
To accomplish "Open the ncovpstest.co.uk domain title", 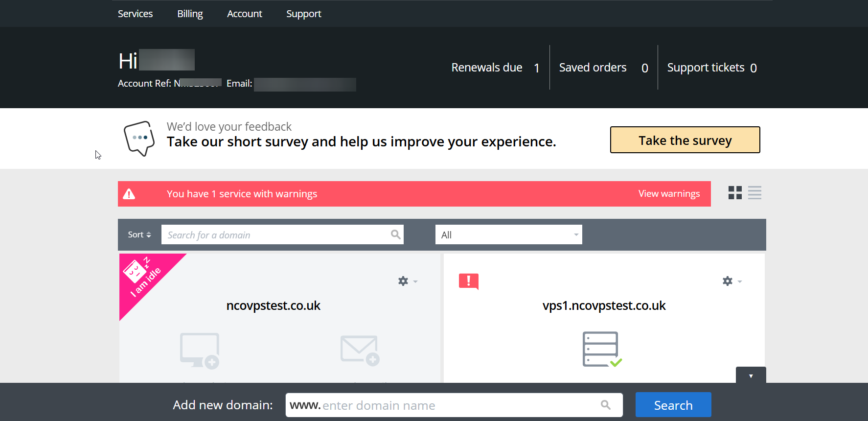I will [273, 305].
